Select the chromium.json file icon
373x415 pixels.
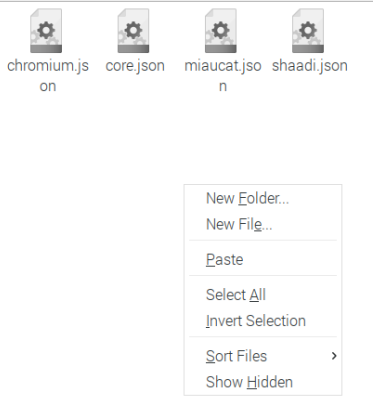pos(46,31)
